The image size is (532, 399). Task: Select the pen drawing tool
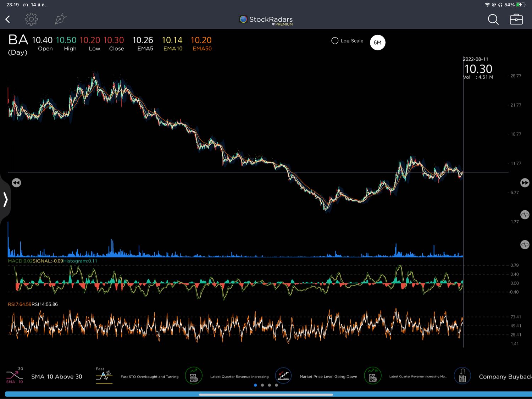60,19
